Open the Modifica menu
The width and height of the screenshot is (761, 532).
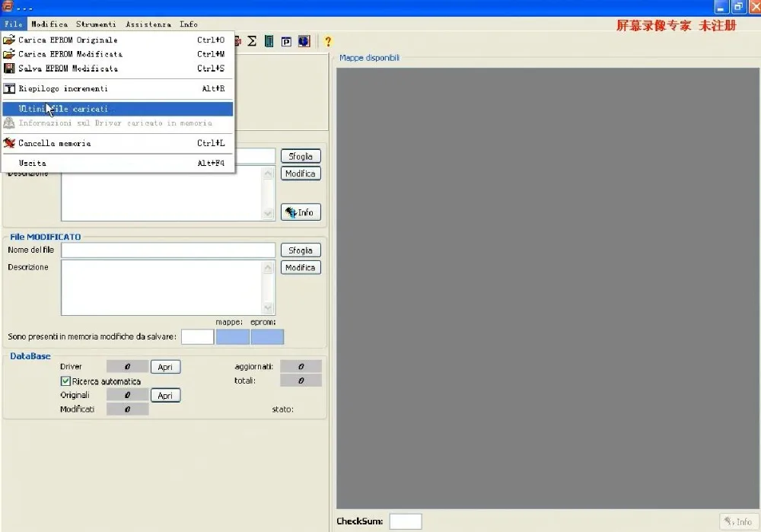pos(49,24)
